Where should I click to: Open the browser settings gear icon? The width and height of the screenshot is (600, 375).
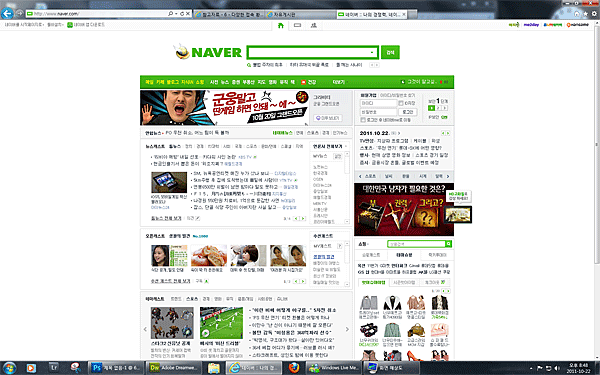coord(594,14)
